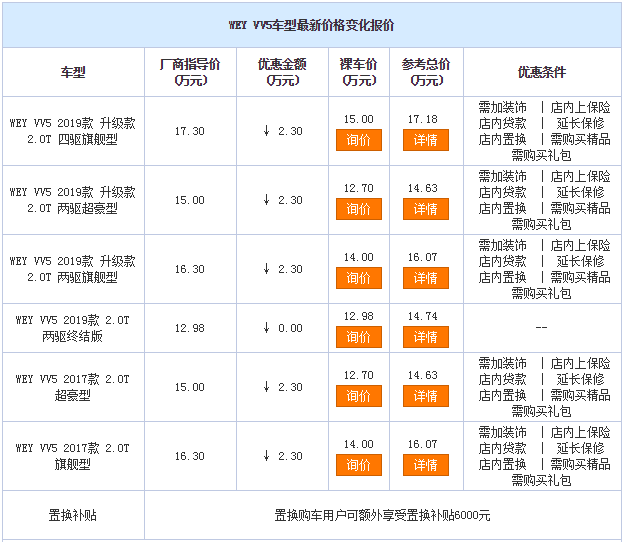Click the 裸车价 column header
The height and width of the screenshot is (542, 624).
[x=359, y=72]
